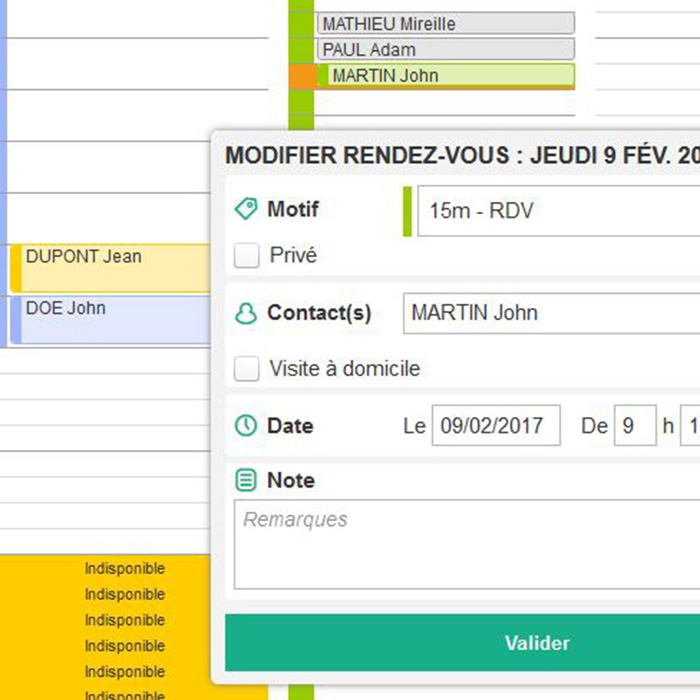Click inside the Remarques note box
The height and width of the screenshot is (700, 700).
[x=467, y=545]
